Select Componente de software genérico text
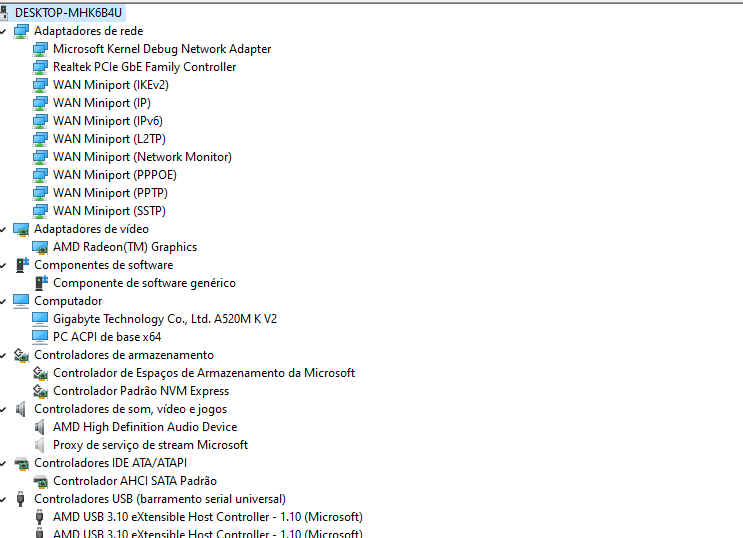Viewport: 743px width, 538px height. [145, 283]
